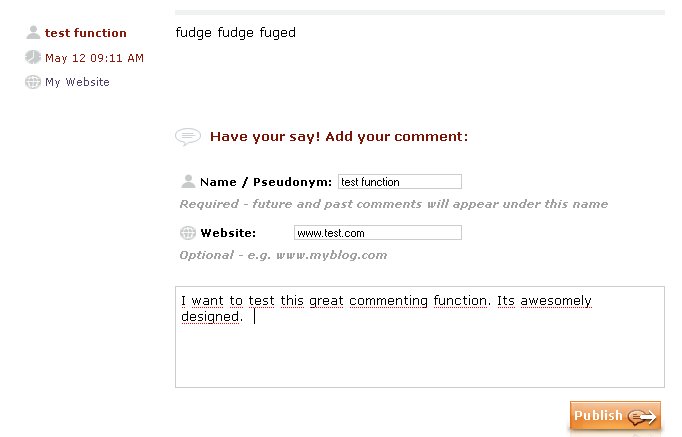Screen dimensions: 682x437
Task: Click the Have your say heading
Action: tap(338, 137)
